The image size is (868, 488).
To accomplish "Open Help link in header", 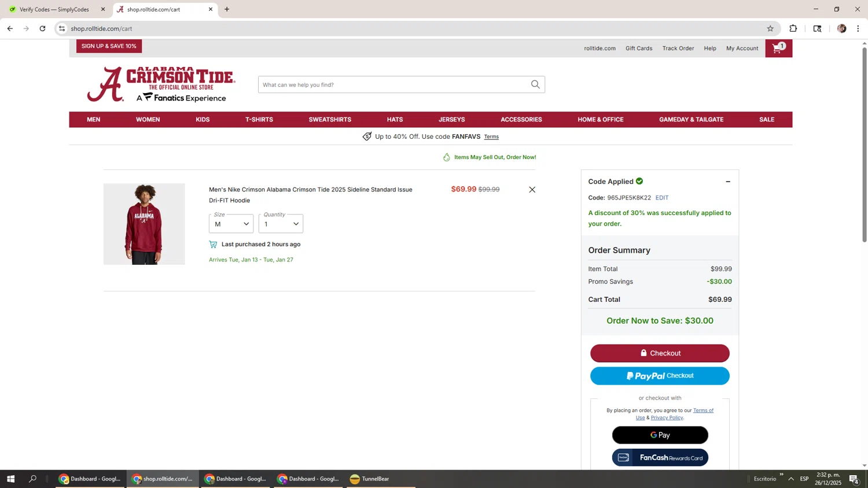I will (x=710, y=49).
